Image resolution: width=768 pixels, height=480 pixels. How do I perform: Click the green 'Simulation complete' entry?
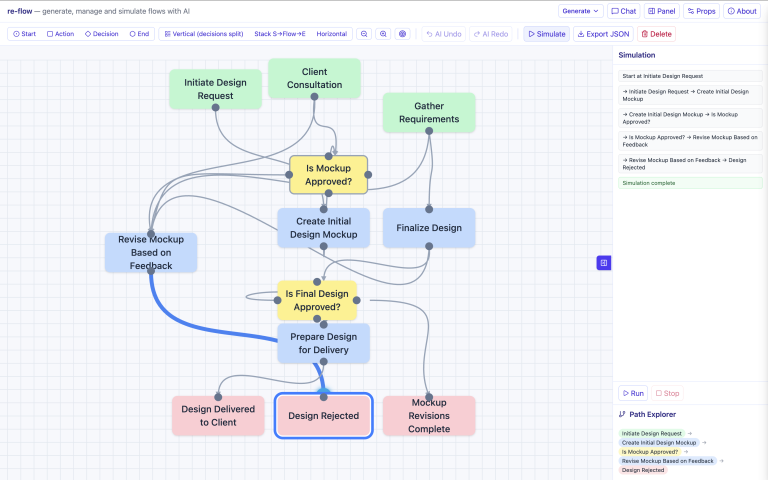click(x=690, y=183)
